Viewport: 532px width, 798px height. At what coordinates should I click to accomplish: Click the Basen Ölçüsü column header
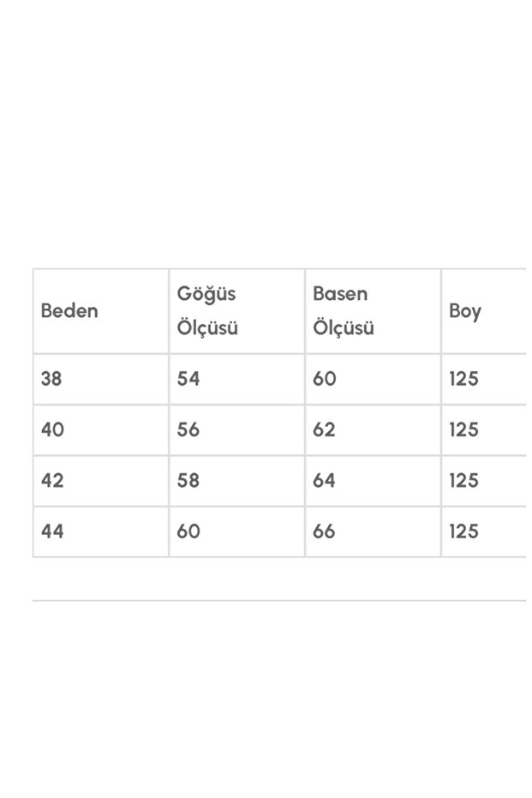coord(343,310)
